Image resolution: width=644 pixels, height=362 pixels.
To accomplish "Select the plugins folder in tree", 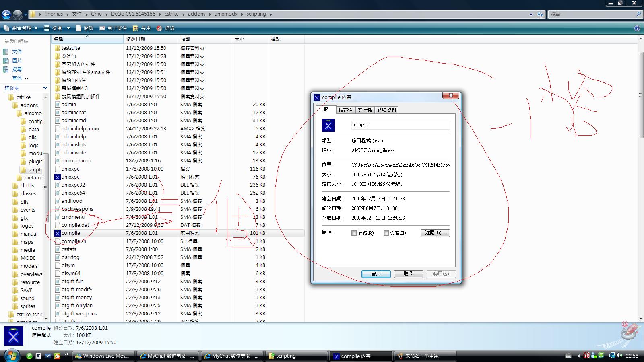I will click(35, 162).
